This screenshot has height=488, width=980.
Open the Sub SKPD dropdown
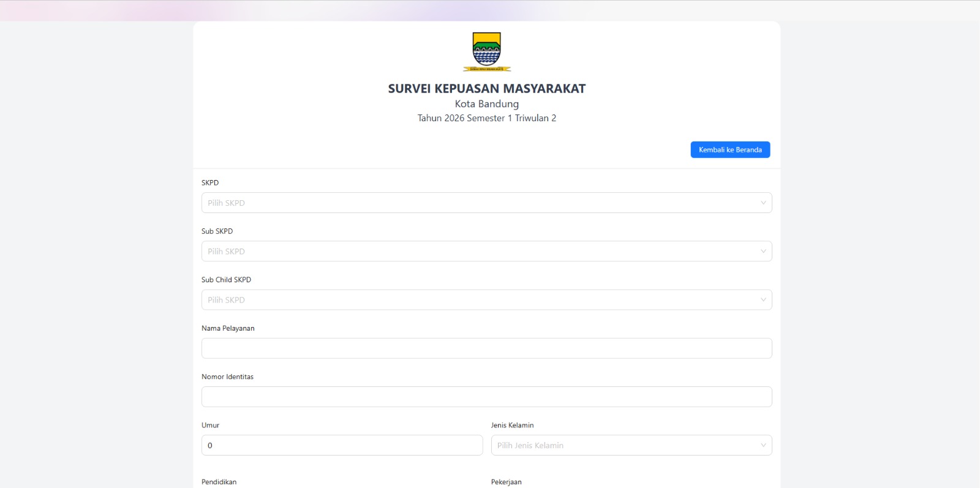coord(486,251)
